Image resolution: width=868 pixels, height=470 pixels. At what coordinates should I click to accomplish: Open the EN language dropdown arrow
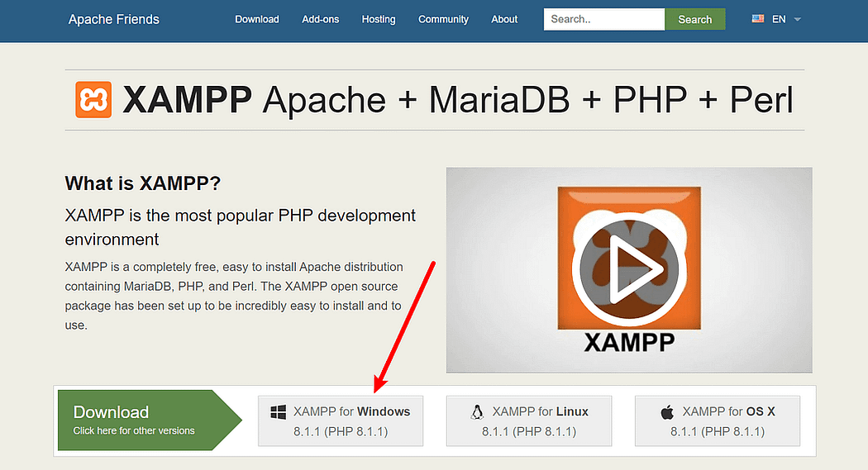[798, 19]
